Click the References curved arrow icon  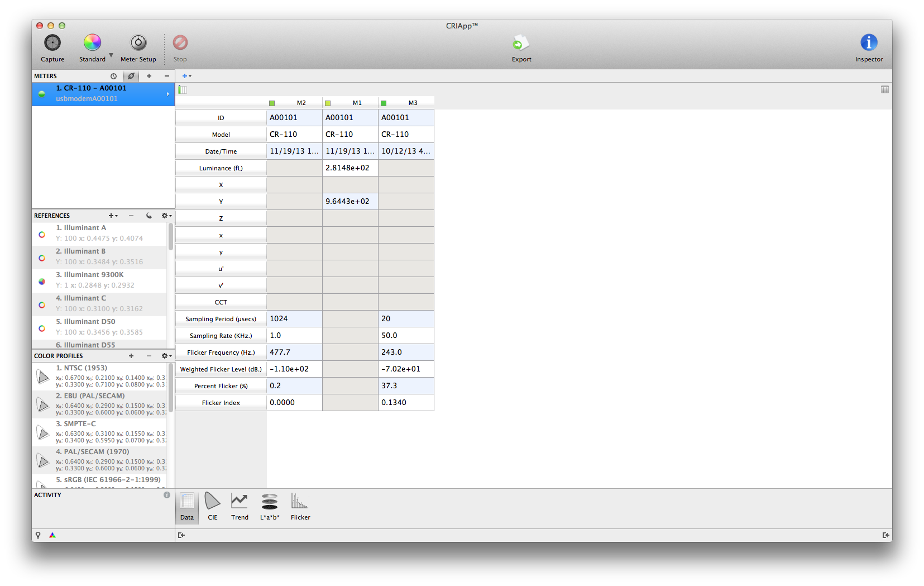149,216
